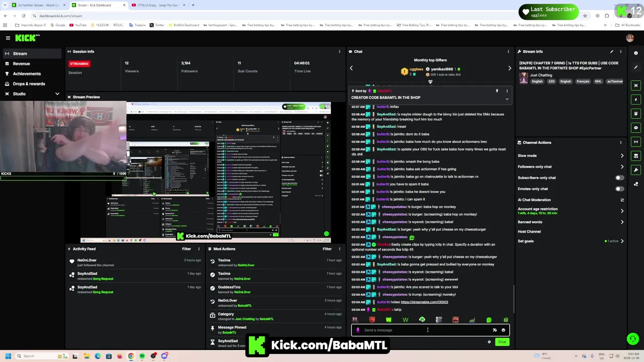Open Windows Start button on taskbar
The width and height of the screenshot is (644, 362).
(x=7, y=356)
